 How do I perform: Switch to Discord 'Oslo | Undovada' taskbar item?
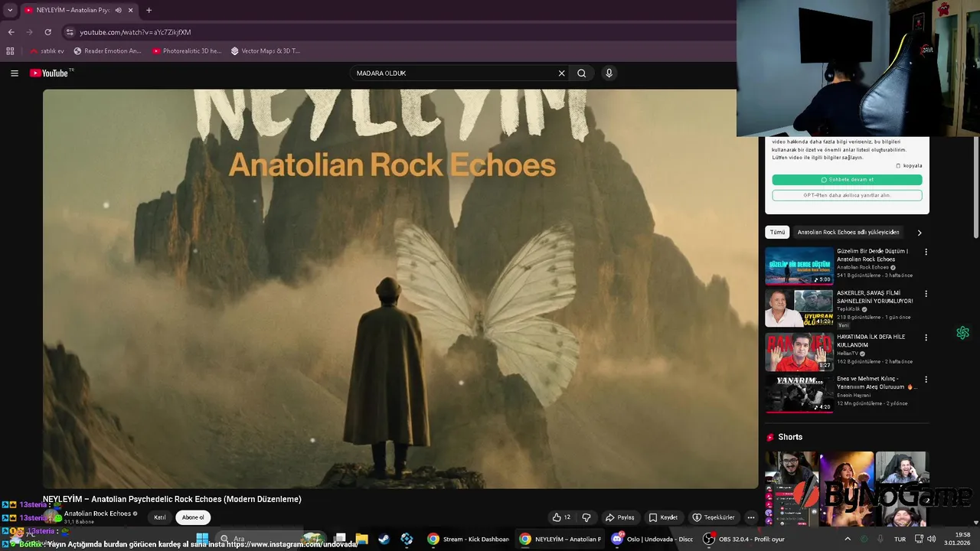[652, 539]
